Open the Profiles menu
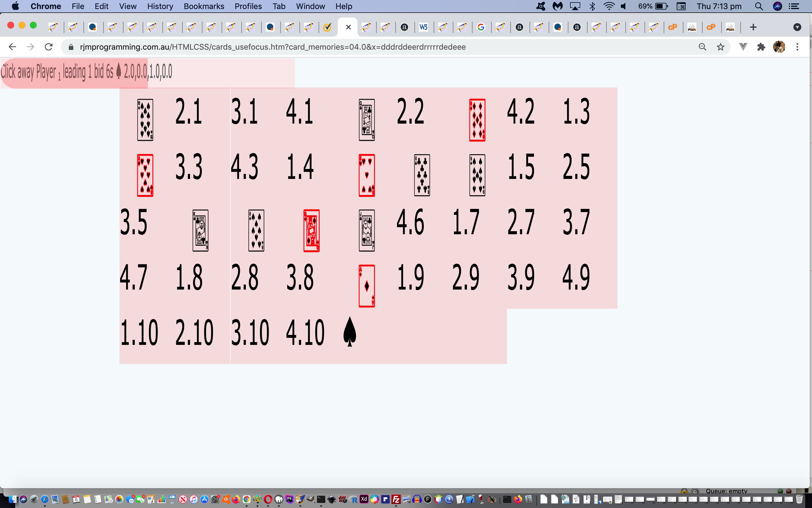The height and width of the screenshot is (508, 812). click(x=248, y=6)
